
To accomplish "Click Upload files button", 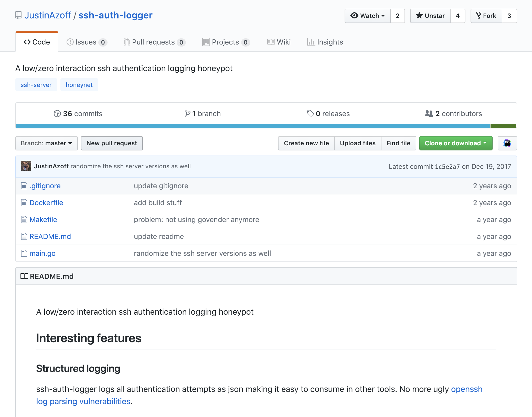I will (x=358, y=143).
